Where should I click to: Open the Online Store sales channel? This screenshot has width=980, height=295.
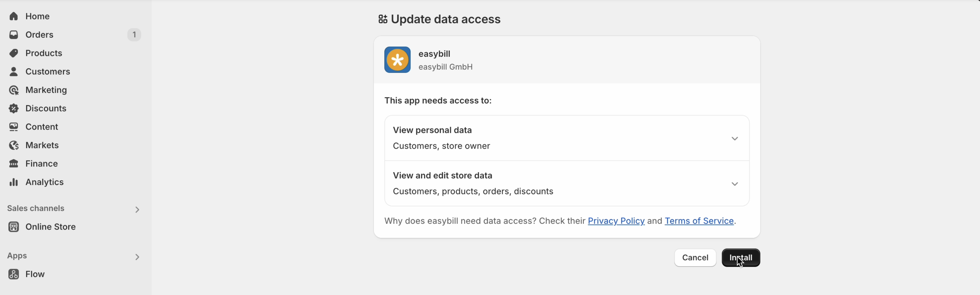point(51,227)
